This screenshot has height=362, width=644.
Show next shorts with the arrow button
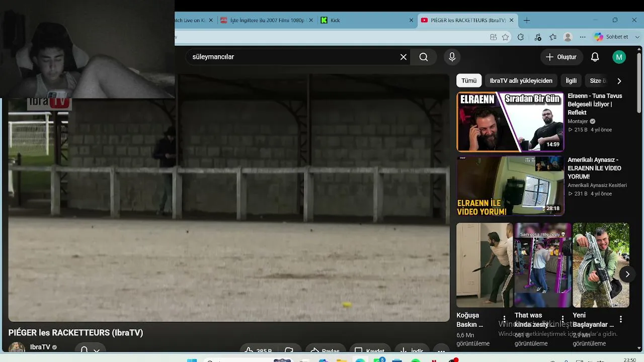tap(627, 274)
